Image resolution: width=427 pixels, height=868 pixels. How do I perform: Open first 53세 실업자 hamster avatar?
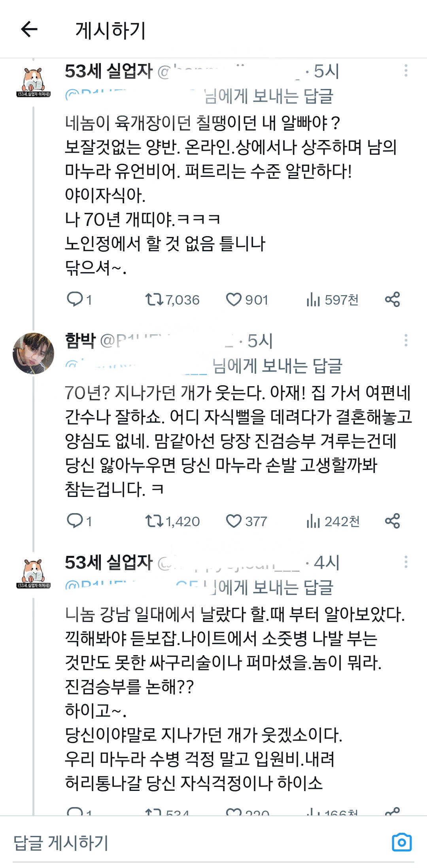coord(34,82)
